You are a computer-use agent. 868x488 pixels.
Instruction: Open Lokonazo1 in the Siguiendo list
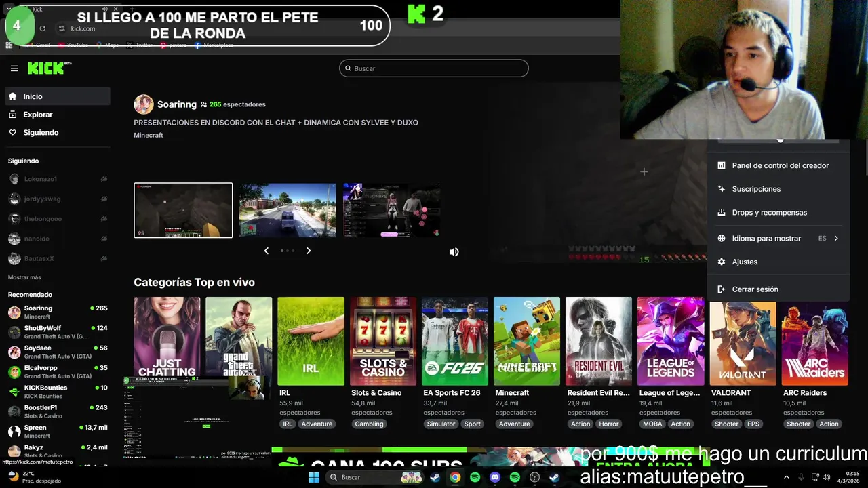(58, 179)
